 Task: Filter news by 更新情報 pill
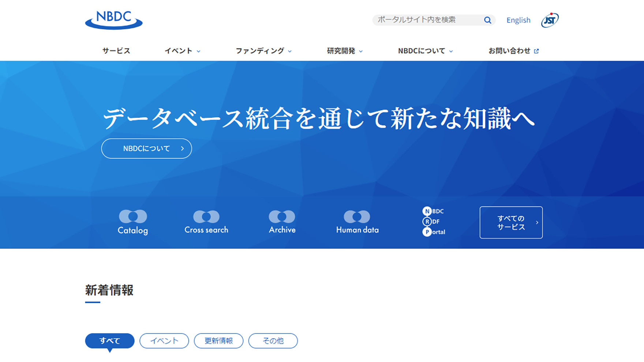(x=218, y=341)
